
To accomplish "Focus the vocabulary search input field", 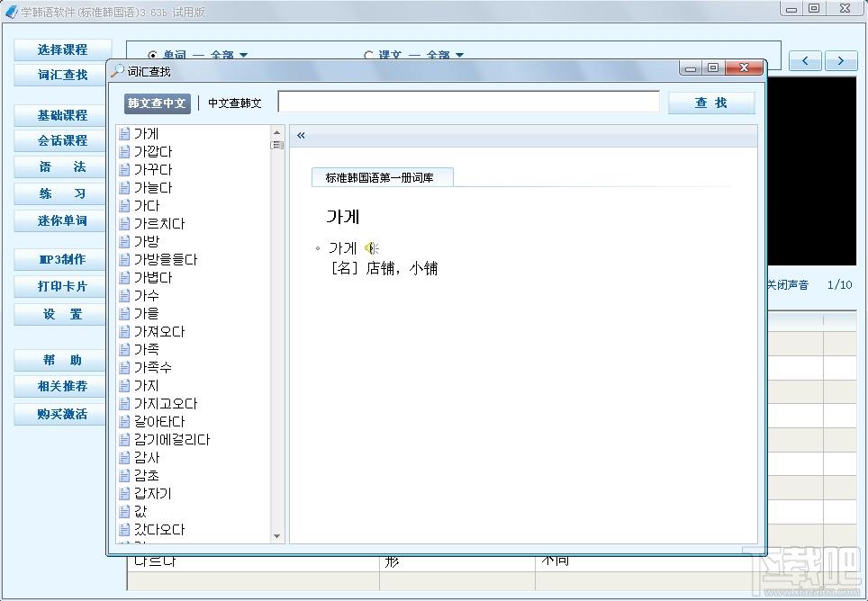I will pos(469,102).
